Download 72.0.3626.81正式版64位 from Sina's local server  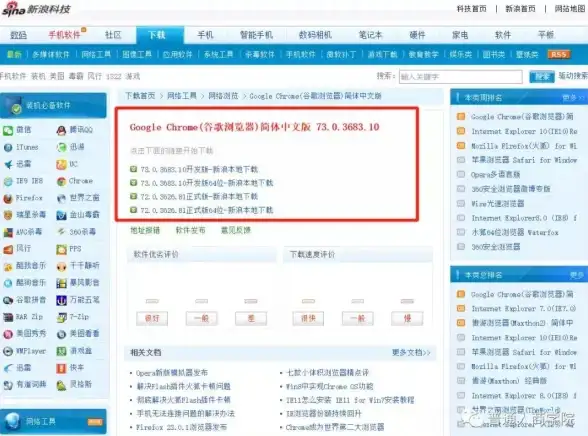[207, 210]
